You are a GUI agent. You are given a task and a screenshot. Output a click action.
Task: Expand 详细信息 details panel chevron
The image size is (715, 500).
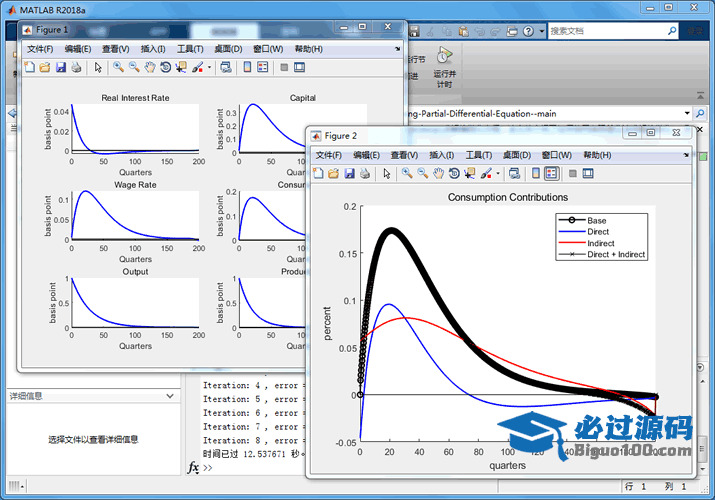[x=170, y=396]
